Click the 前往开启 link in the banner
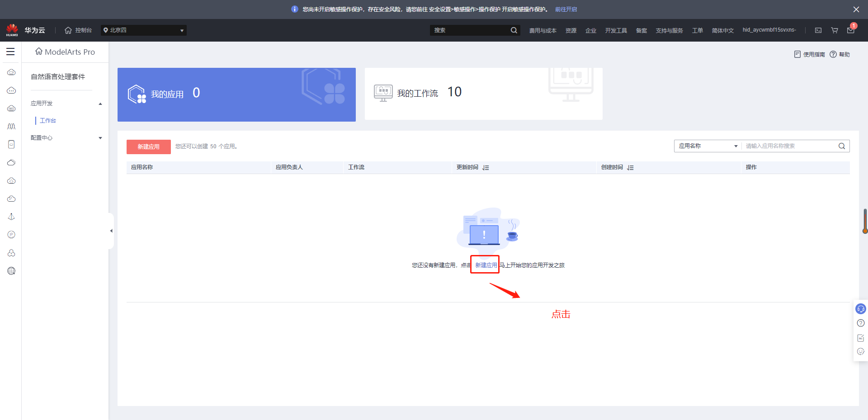 566,9
